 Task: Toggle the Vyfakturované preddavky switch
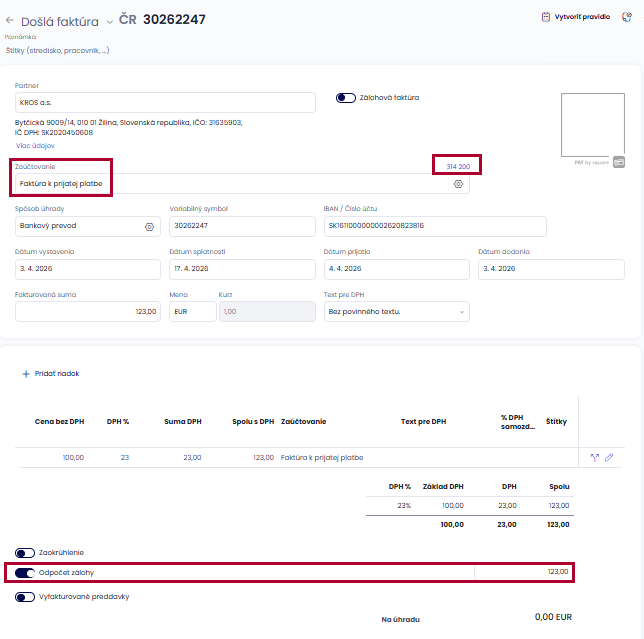coord(25,597)
